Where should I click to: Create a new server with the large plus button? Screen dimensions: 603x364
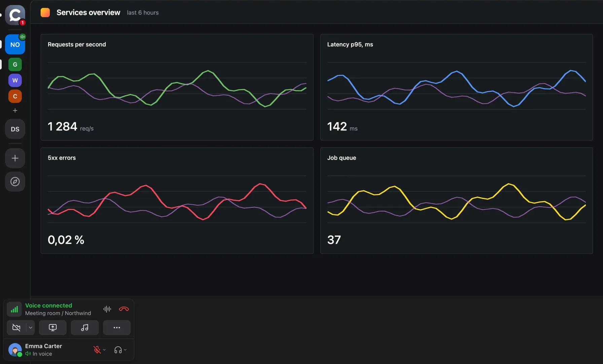[15, 158]
